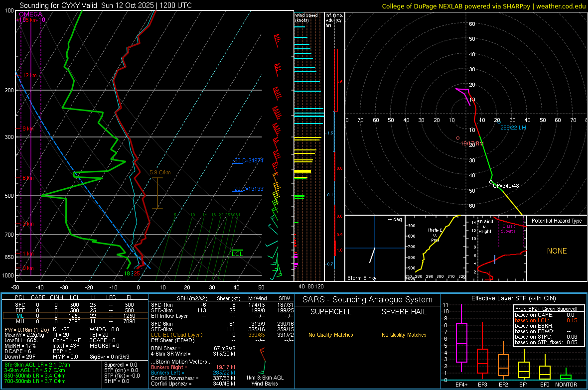Click the 'PW = 0.16in' value

26,330
